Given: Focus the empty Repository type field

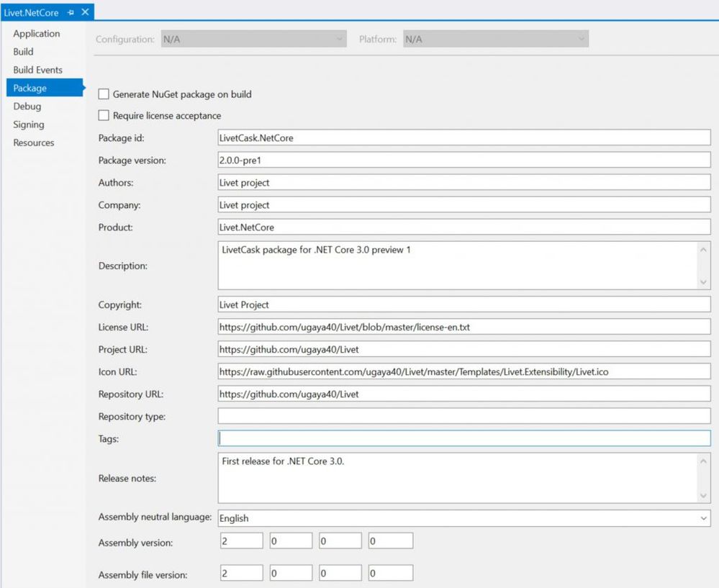Looking at the screenshot, I should pyautogui.click(x=464, y=416).
